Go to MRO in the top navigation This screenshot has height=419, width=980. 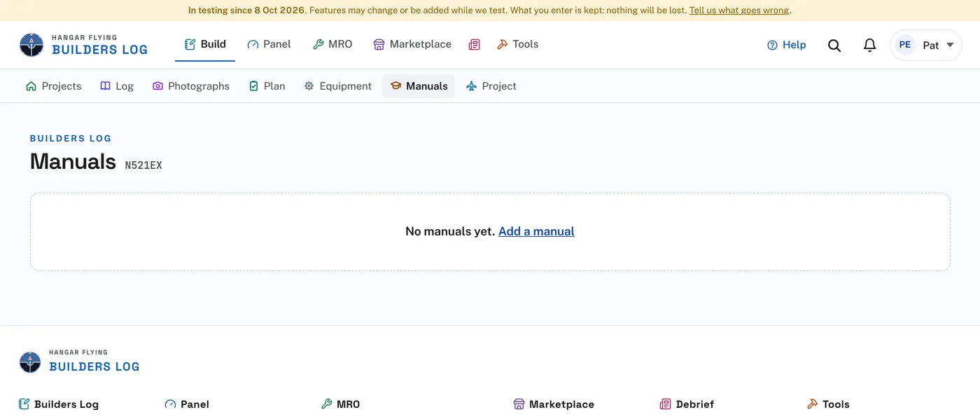pos(332,44)
